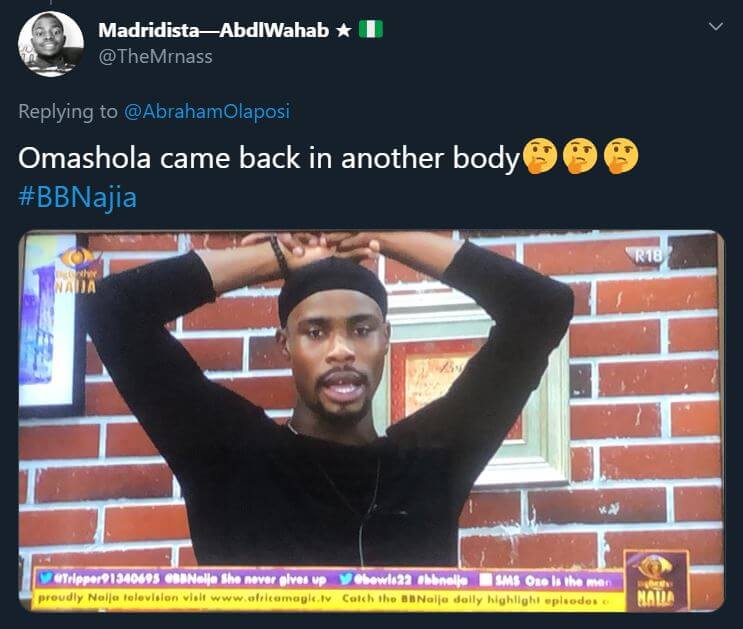Click the second thinking face emoji
Viewport: 743px width, 629px height.
click(580, 157)
